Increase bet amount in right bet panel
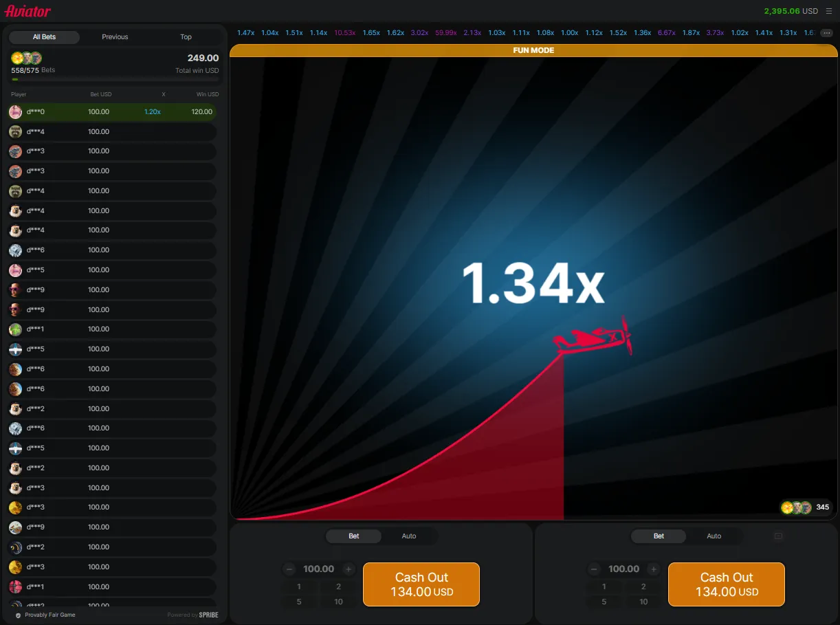 click(654, 569)
